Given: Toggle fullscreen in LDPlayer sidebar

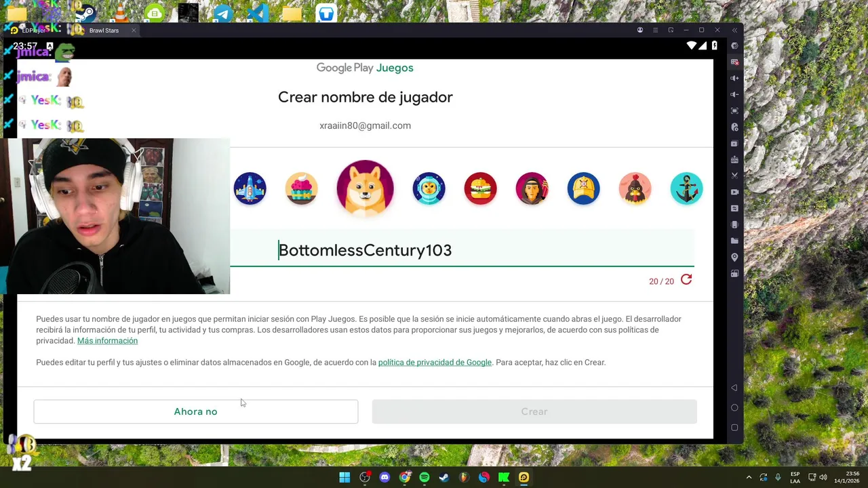Looking at the screenshot, I should (x=734, y=110).
